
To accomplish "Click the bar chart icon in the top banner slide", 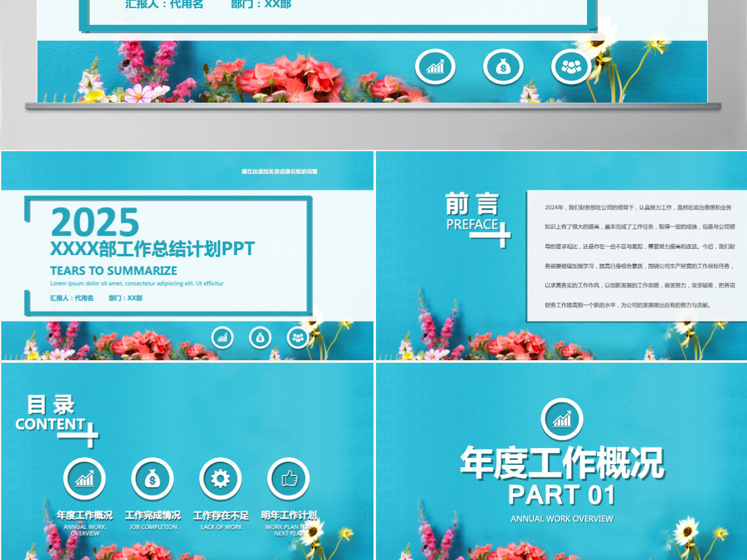I will pos(436,67).
